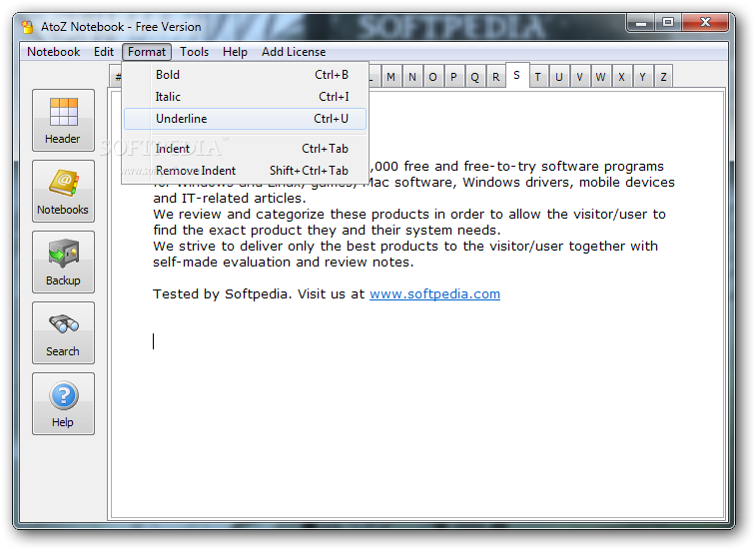
Task: Select the active S tab
Action: click(x=517, y=75)
